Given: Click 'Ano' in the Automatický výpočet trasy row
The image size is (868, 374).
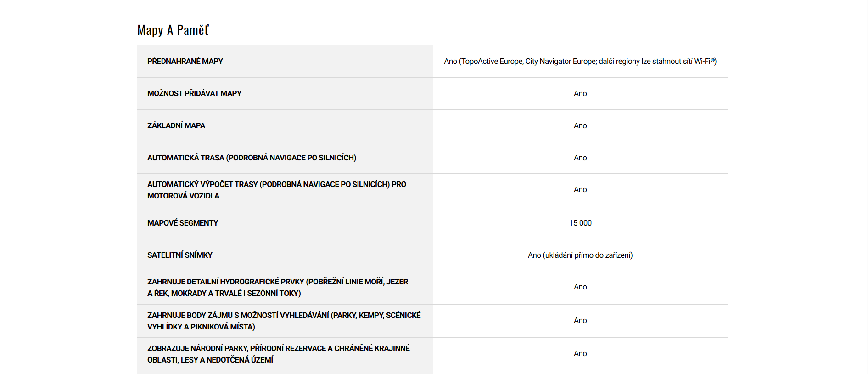Looking at the screenshot, I should (x=580, y=189).
